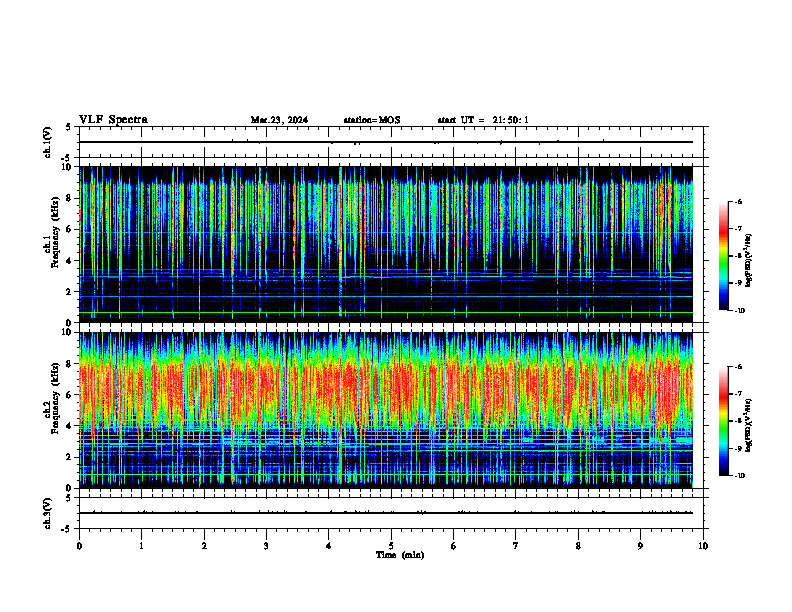Click the "3" tick on the time axis
The image size is (792, 612).
(266, 546)
